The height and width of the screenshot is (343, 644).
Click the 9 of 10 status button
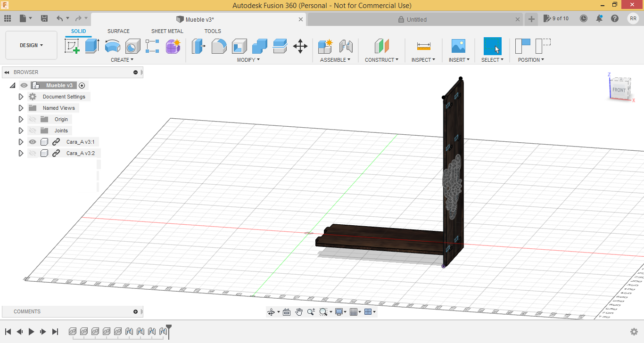[x=556, y=18]
